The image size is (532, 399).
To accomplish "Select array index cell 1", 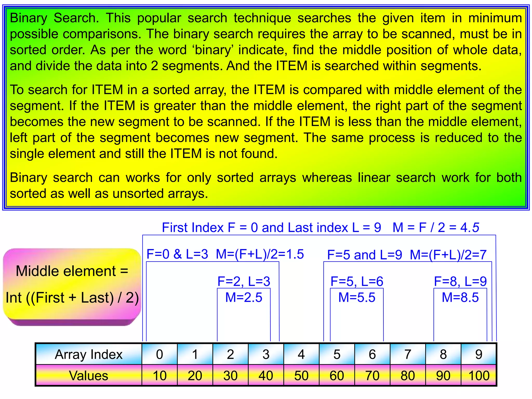I will pyautogui.click(x=195, y=354).
